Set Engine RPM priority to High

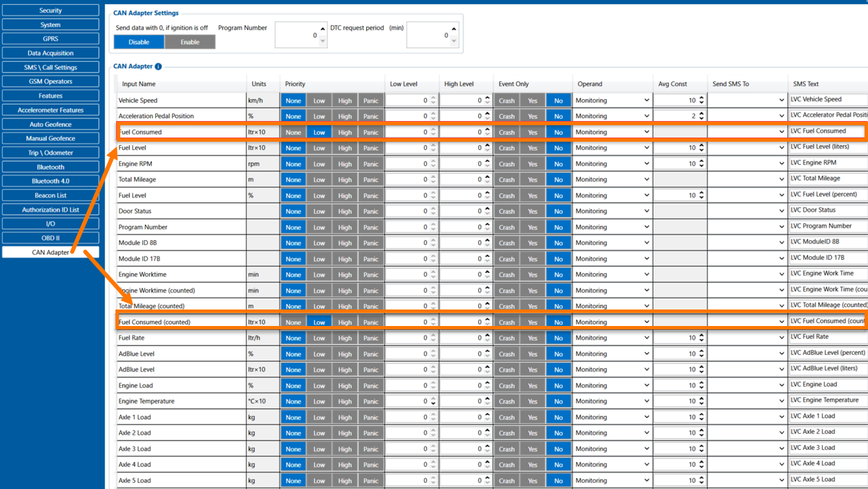[344, 164]
